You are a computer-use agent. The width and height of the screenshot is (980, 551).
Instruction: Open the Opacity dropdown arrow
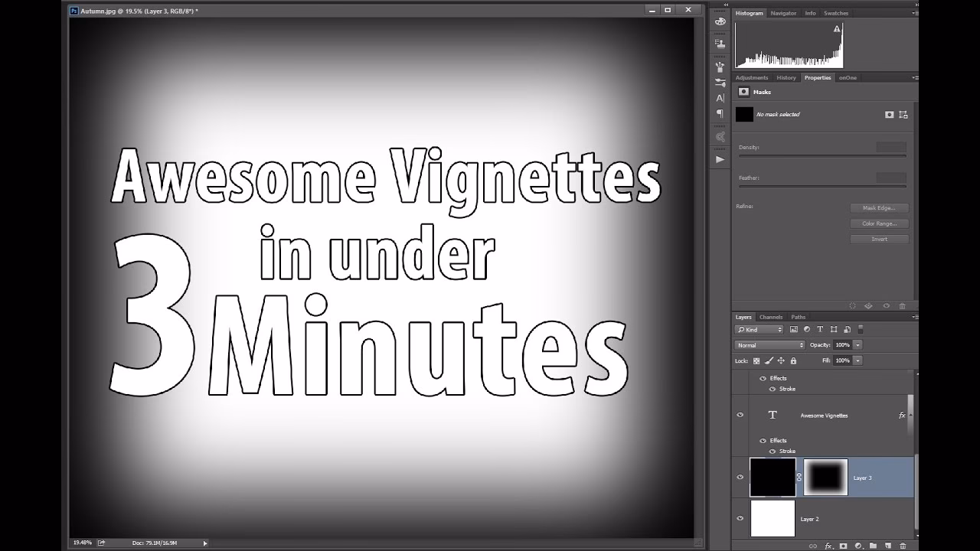(x=857, y=344)
